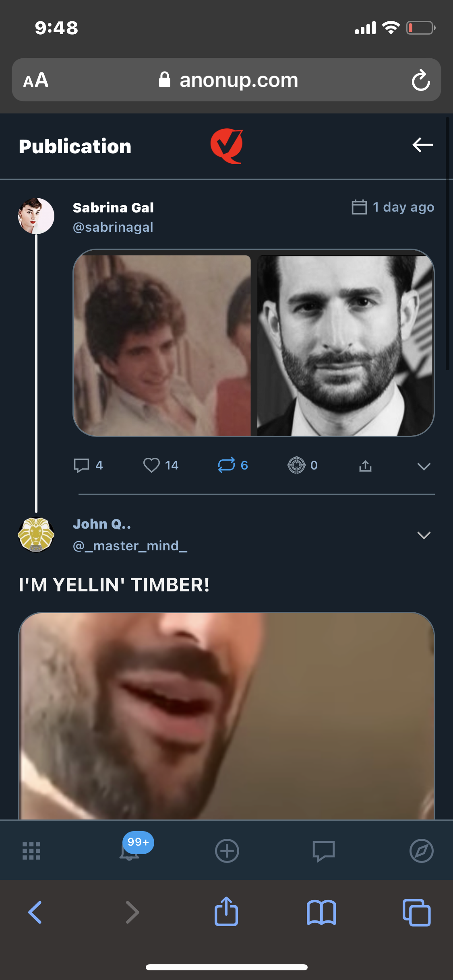This screenshot has width=453, height=980.
Task: Open the explore compass icon
Action: 421,851
